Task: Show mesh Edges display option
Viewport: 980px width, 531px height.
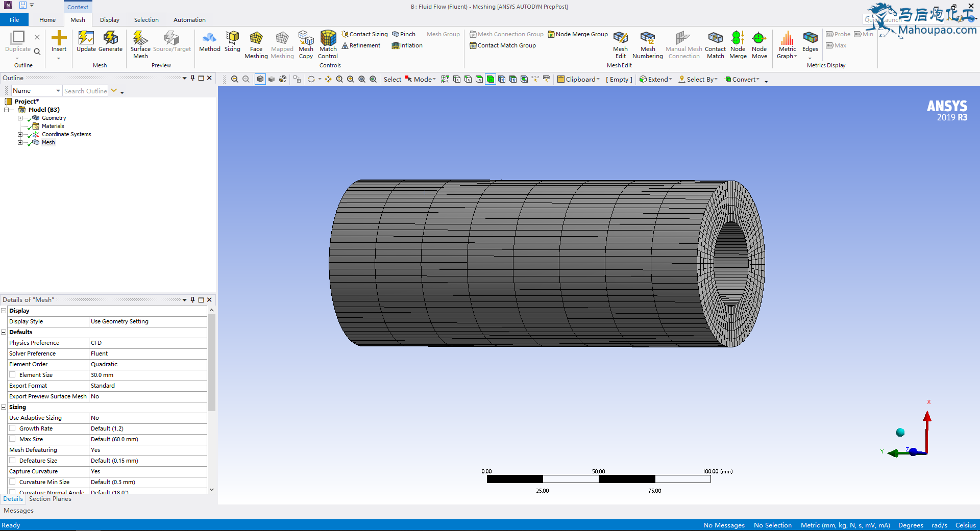Action: pyautogui.click(x=810, y=42)
